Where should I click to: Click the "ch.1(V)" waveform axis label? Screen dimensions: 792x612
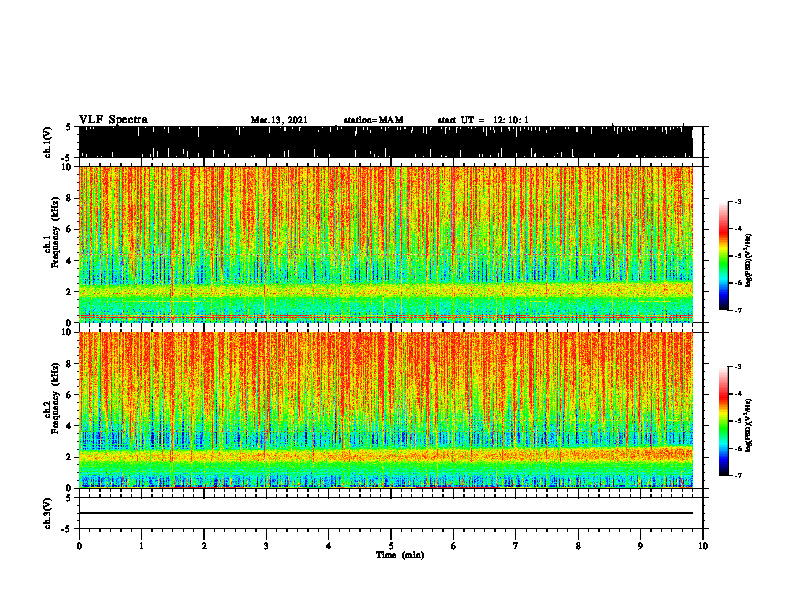tap(47, 142)
